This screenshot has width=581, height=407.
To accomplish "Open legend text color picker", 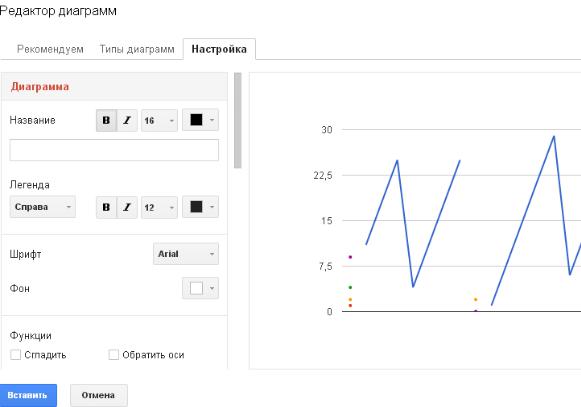I will click(x=200, y=207).
